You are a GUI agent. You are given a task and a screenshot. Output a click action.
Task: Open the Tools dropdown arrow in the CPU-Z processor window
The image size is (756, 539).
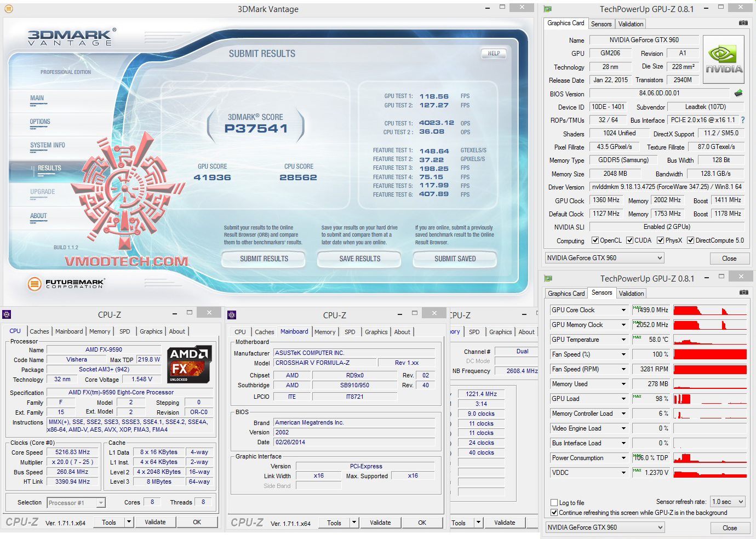[129, 522]
